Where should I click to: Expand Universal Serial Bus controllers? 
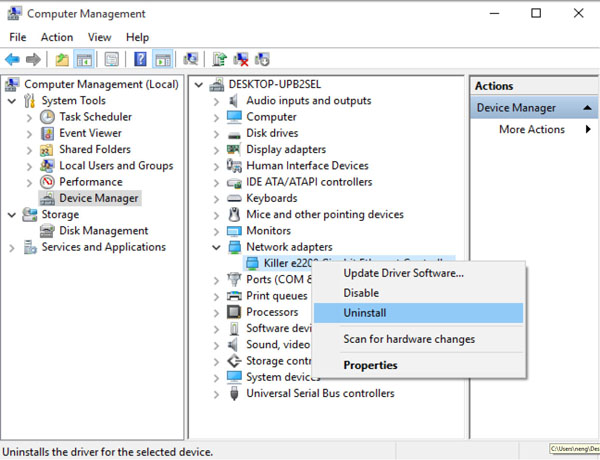tap(217, 393)
